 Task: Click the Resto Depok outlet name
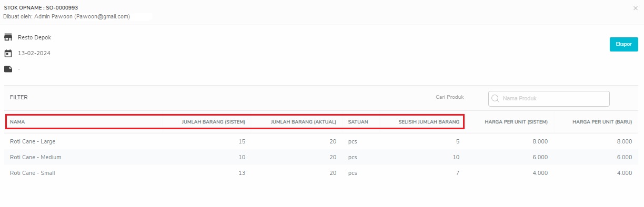(34, 38)
